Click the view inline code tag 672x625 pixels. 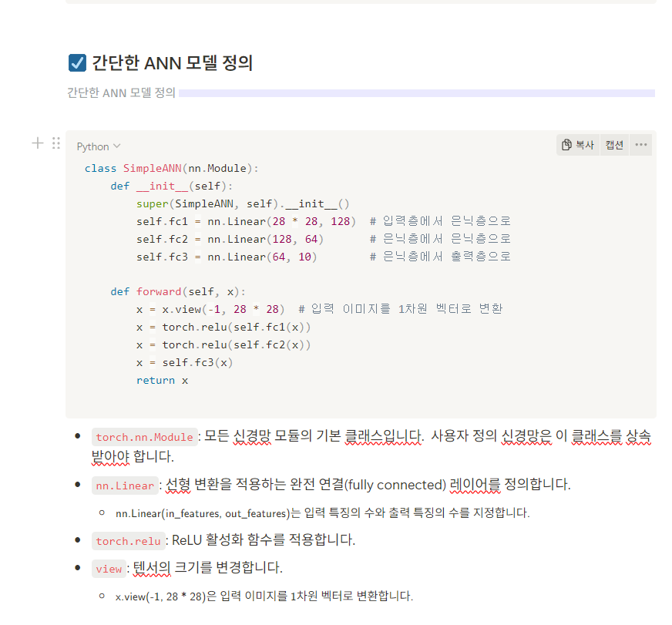click(x=109, y=569)
